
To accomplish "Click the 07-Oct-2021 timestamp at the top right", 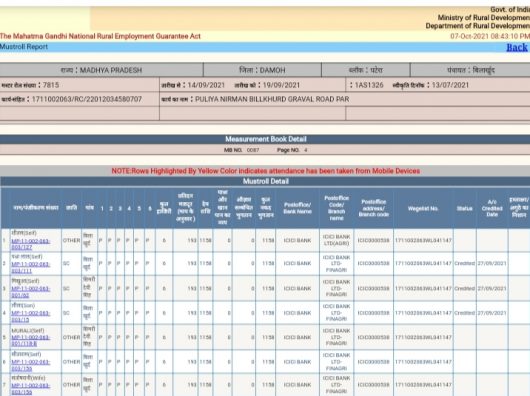I will 490,36.
